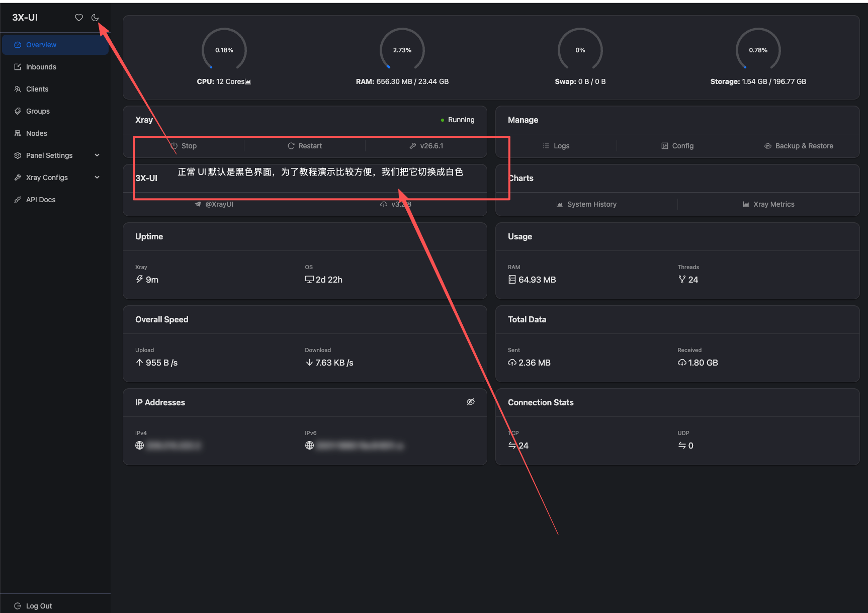Image resolution: width=868 pixels, height=613 pixels.
Task: Click the OS uptime monitor icon
Action: (x=309, y=280)
